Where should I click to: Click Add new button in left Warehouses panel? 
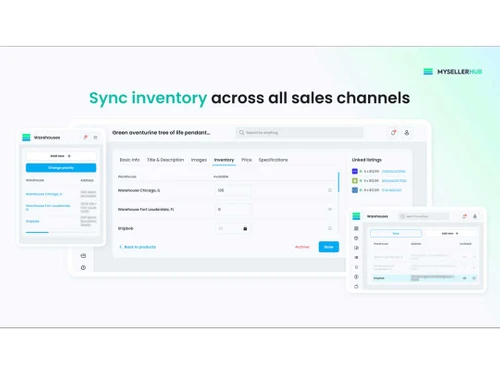[x=61, y=156]
